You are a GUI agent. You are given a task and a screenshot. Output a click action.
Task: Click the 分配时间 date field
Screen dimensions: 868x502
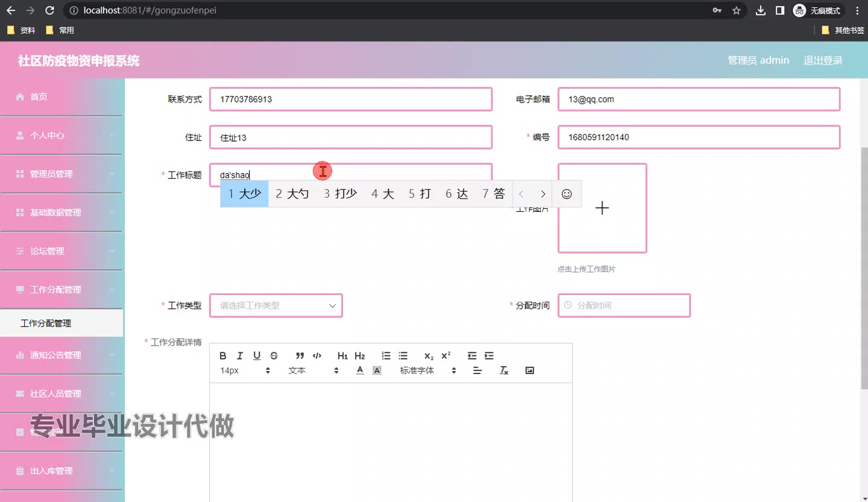pyautogui.click(x=624, y=306)
